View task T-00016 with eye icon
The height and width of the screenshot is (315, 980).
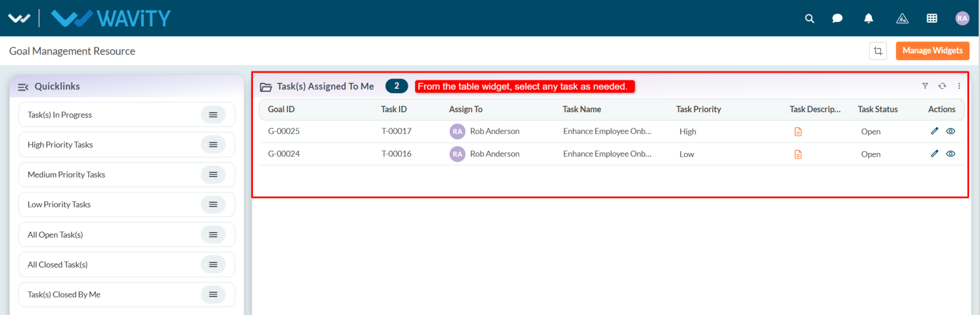(951, 154)
